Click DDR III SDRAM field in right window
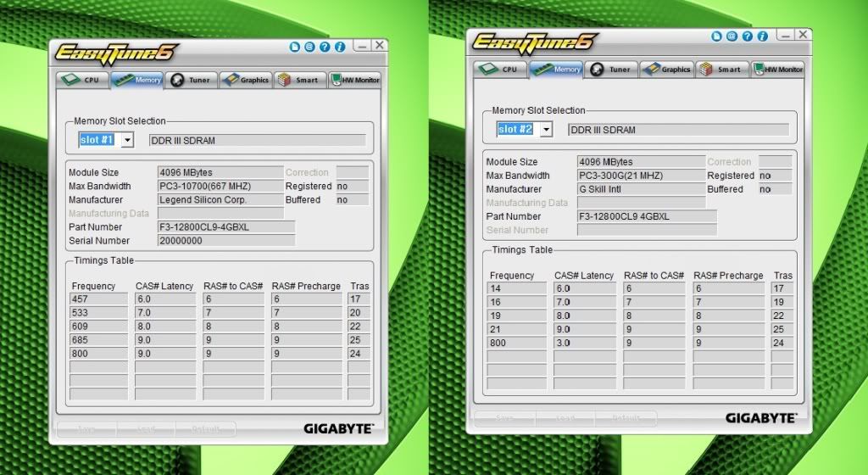The height and width of the screenshot is (475, 868). point(679,130)
